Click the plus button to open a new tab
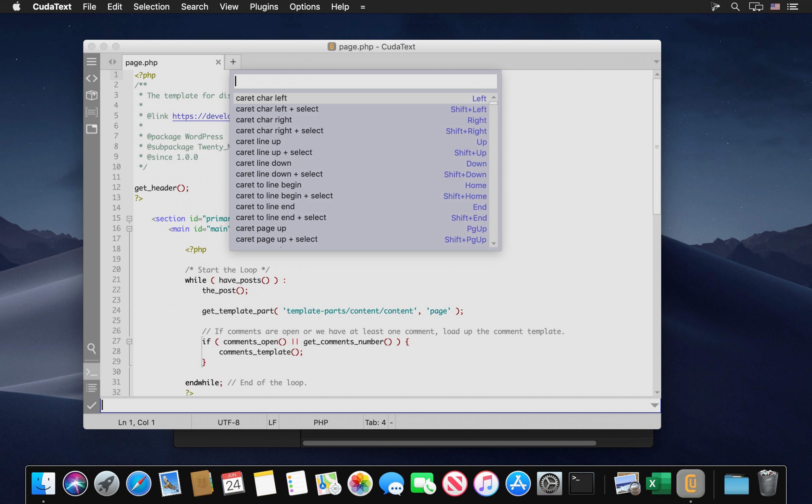The width and height of the screenshot is (812, 504). 233,62
